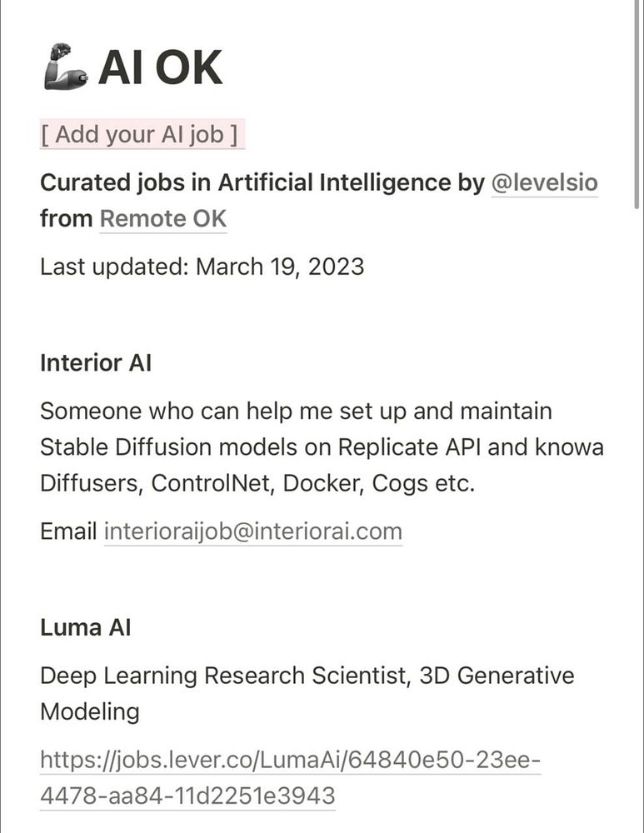Click the Diffusers, ControlNet, Docker, Cogs line
Viewport: 644px width, 833px height.
pos(257,483)
